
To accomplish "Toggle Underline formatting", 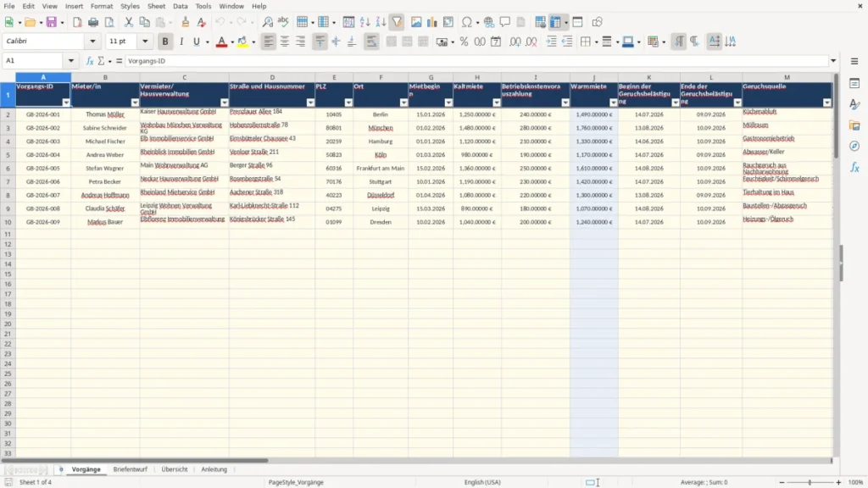I will (196, 42).
